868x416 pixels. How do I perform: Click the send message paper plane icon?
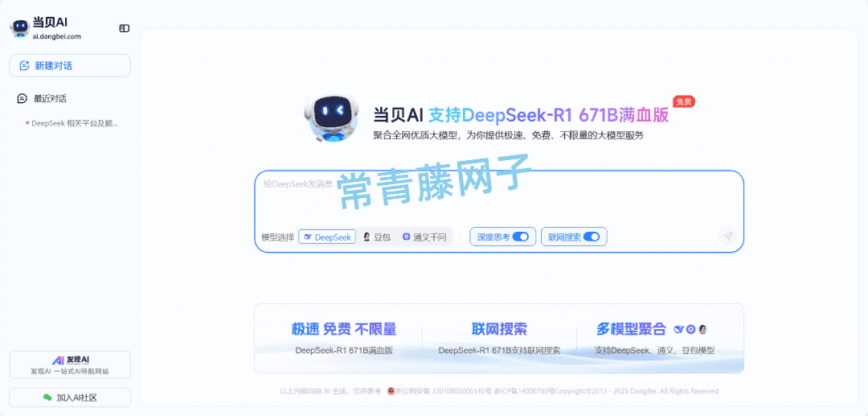[x=728, y=237]
